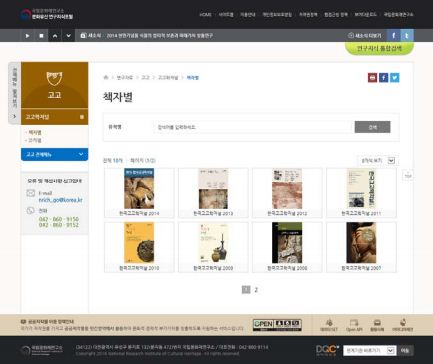Click fourth top navigation item
This screenshot has height=364, width=433.
pos(277,15)
